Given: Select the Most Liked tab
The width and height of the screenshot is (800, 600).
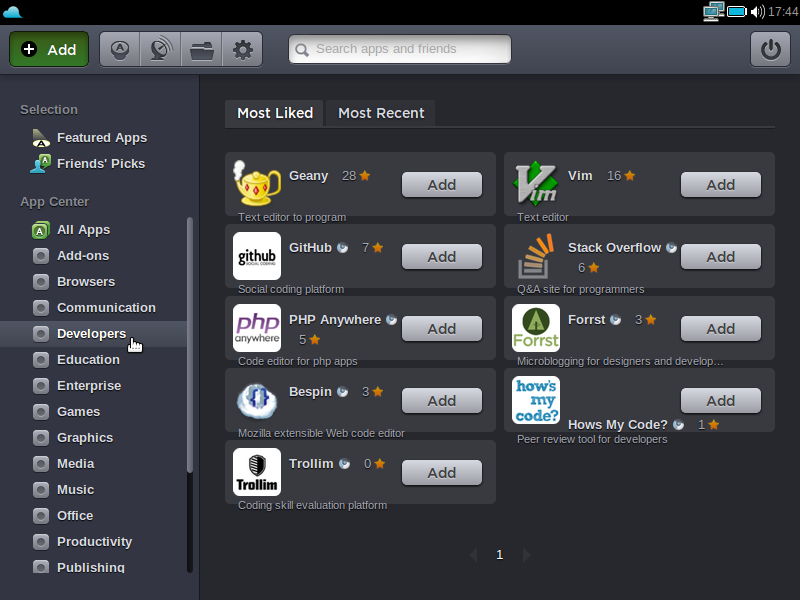Looking at the screenshot, I should click(x=275, y=113).
